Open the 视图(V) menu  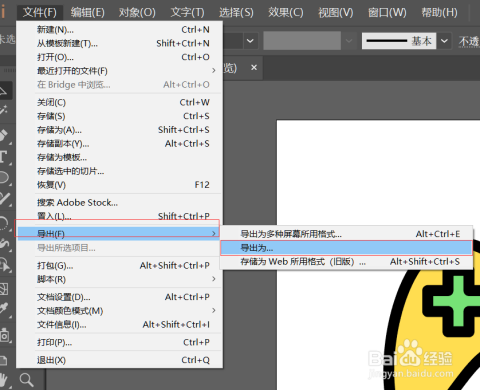[336, 13]
